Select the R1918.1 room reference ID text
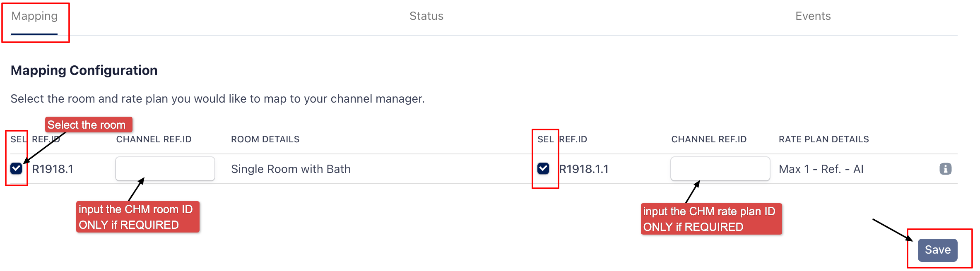The width and height of the screenshot is (980, 271). [x=53, y=169]
